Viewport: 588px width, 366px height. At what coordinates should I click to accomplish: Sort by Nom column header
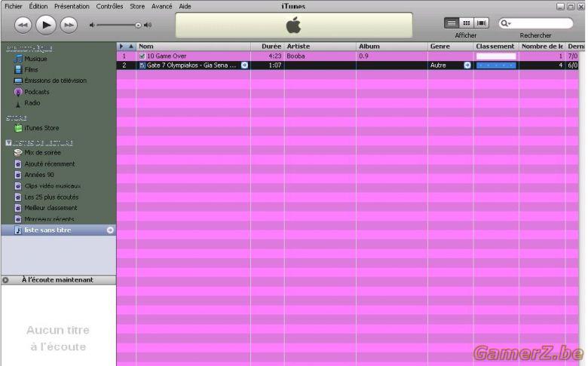193,47
